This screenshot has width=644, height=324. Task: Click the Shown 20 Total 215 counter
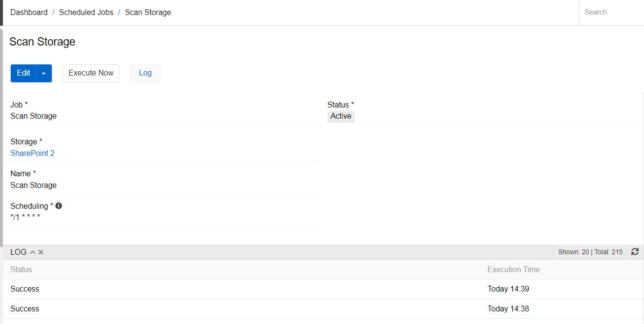point(590,252)
